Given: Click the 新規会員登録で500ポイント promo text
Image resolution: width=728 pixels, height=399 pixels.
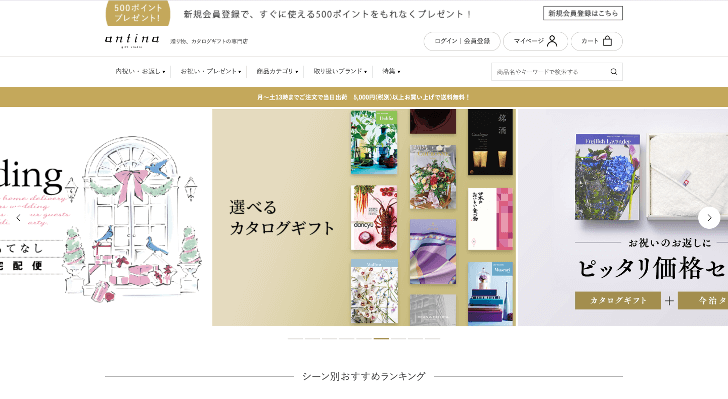Looking at the screenshot, I should pos(328,14).
